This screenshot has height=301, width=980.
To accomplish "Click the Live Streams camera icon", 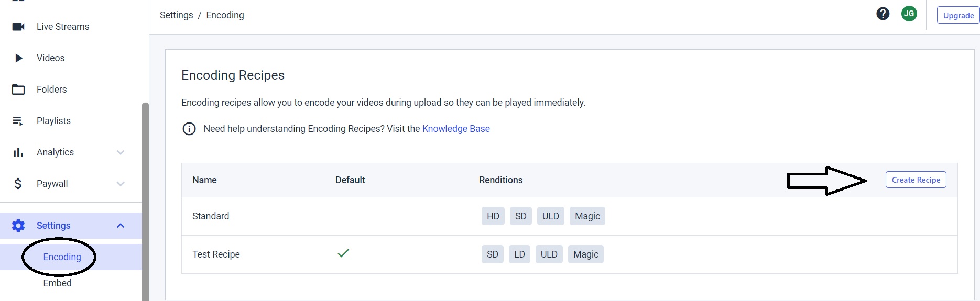I will coord(18,27).
